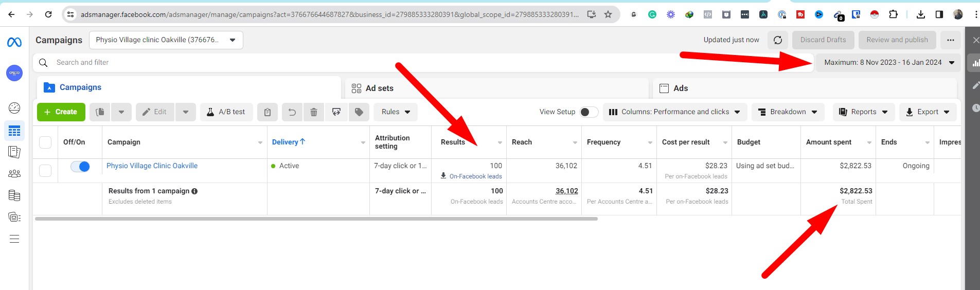Open Campaigns table grid icon in sidebar

click(x=14, y=131)
